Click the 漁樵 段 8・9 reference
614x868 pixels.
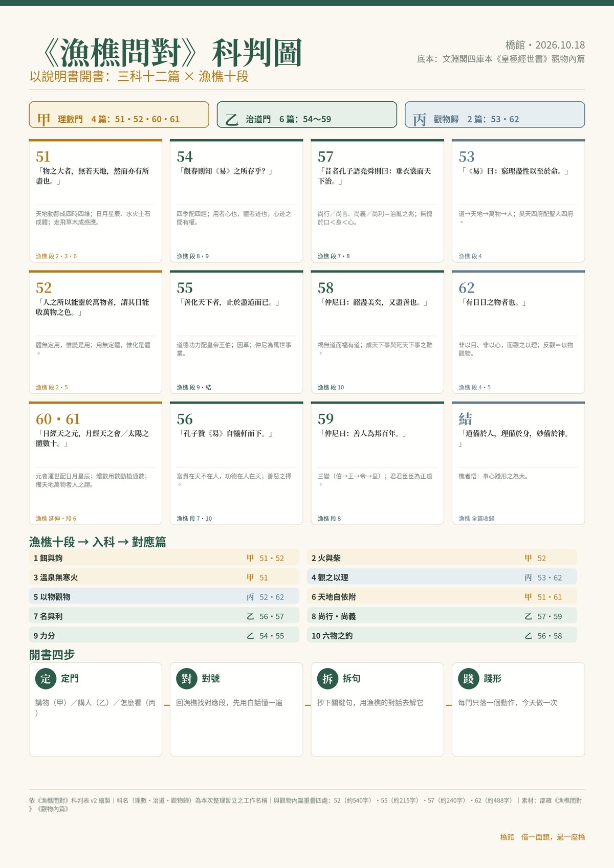pyautogui.click(x=192, y=256)
